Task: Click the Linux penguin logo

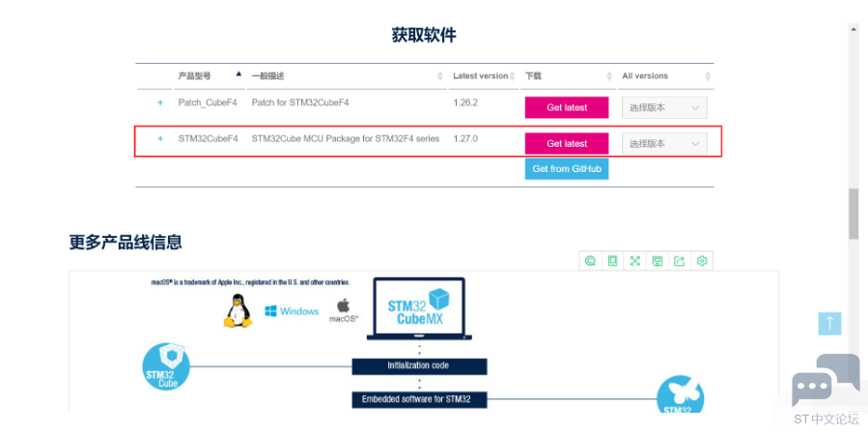Action: coord(238,311)
